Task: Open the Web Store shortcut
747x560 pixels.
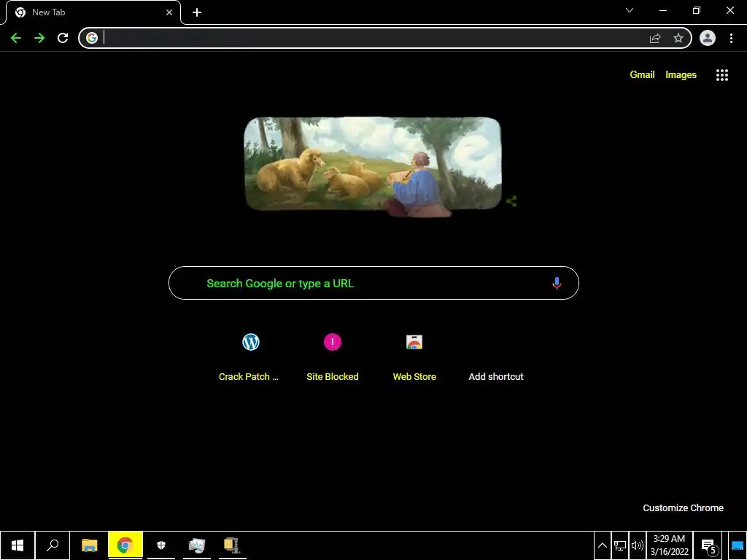Action: point(414,357)
